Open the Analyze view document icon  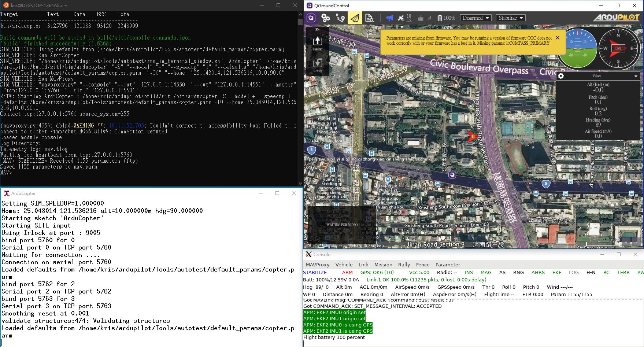point(370,18)
